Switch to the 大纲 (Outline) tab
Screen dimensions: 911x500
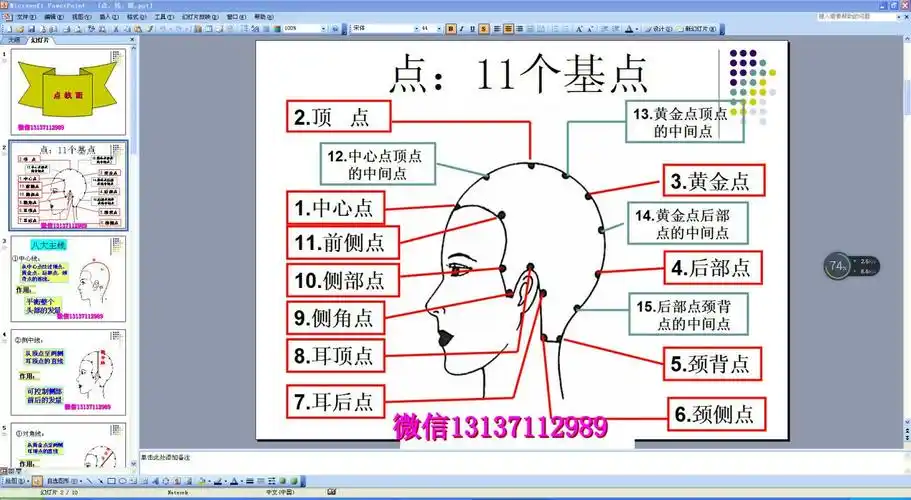[x=14, y=40]
